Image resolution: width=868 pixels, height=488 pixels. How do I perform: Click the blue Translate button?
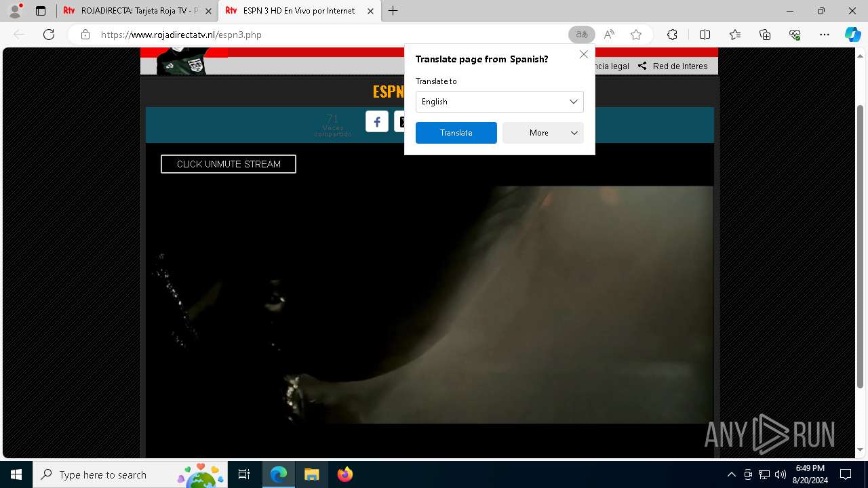456,133
